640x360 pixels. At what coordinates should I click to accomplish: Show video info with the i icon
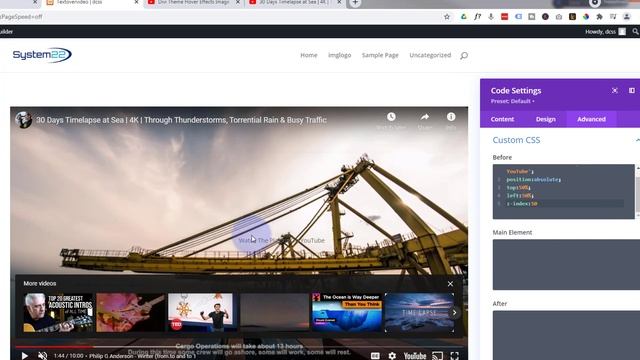451,117
